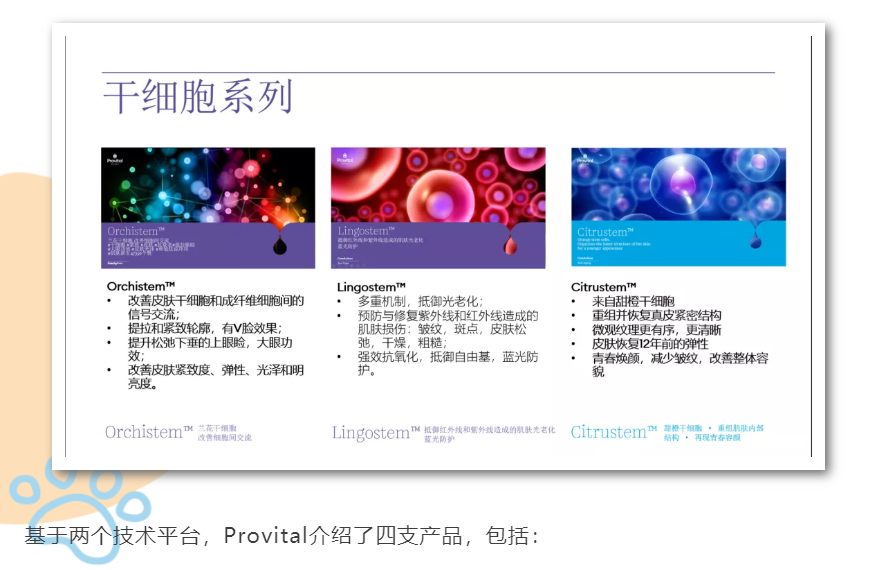879x570 pixels.
Task: Click the red droplet icon on Lingostem card
Action: (511, 241)
